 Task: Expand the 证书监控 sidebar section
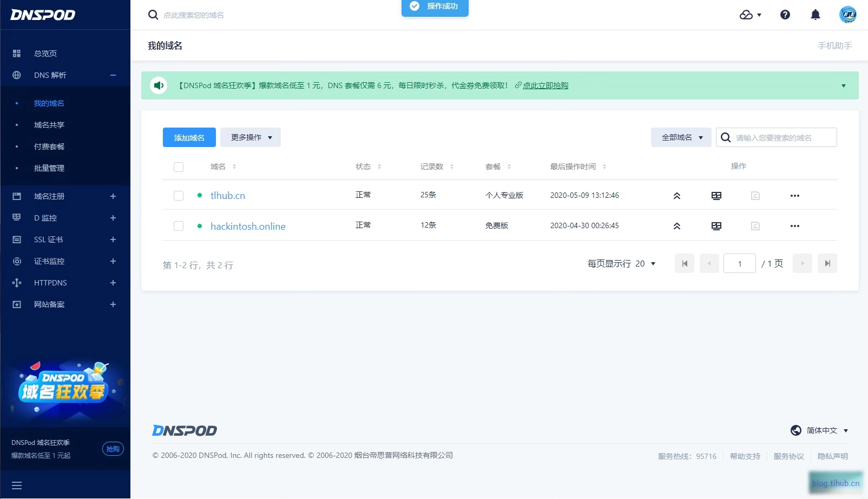(x=113, y=261)
